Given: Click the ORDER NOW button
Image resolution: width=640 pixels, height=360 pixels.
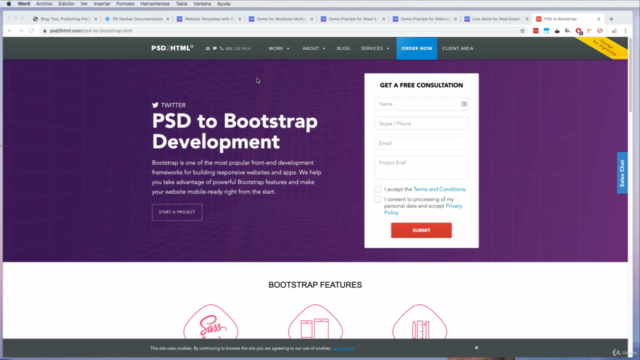Looking at the screenshot, I should pyautogui.click(x=417, y=48).
